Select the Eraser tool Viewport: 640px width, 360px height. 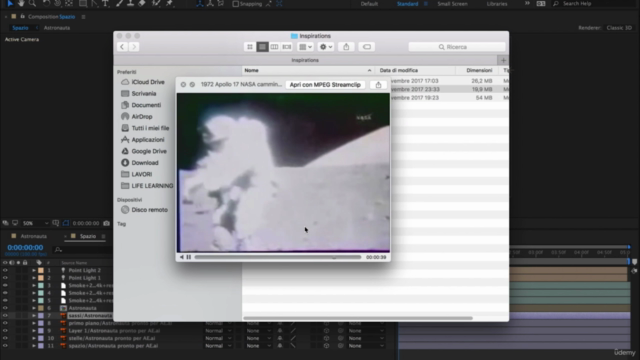coord(142,3)
